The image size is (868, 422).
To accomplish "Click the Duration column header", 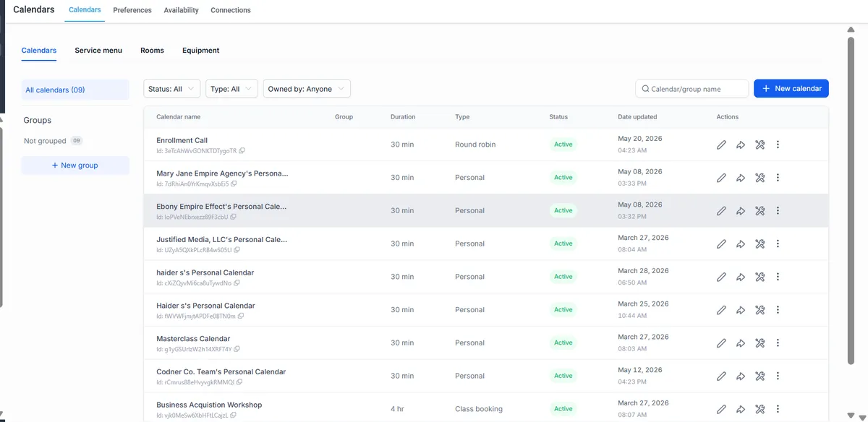I will coord(403,117).
